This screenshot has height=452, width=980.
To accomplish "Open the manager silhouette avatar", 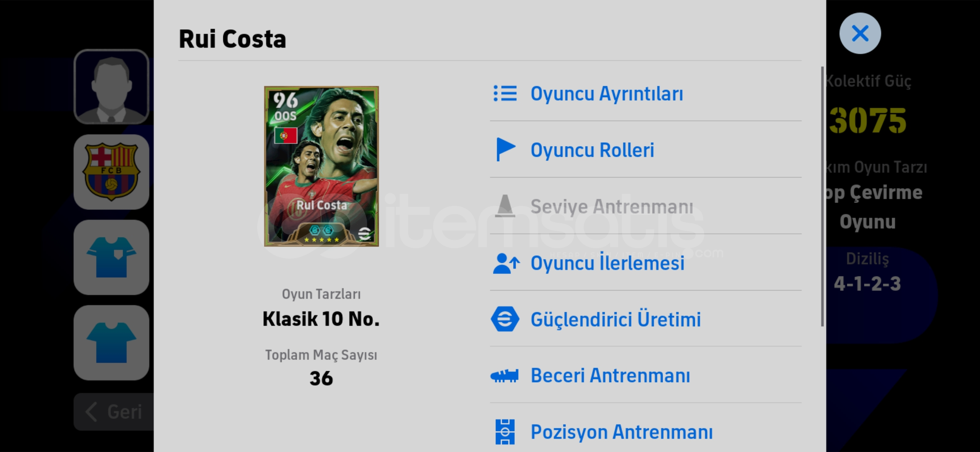I will coord(111,87).
